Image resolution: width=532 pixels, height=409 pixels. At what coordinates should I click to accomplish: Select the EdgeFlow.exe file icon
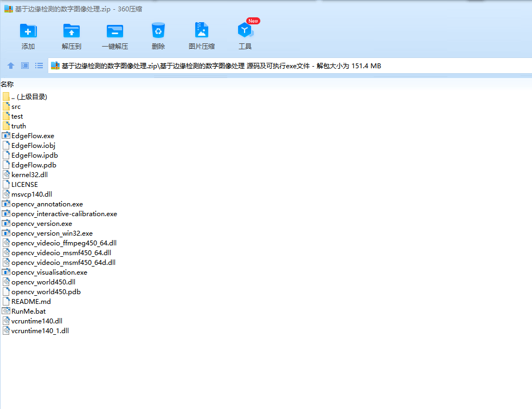coord(6,135)
